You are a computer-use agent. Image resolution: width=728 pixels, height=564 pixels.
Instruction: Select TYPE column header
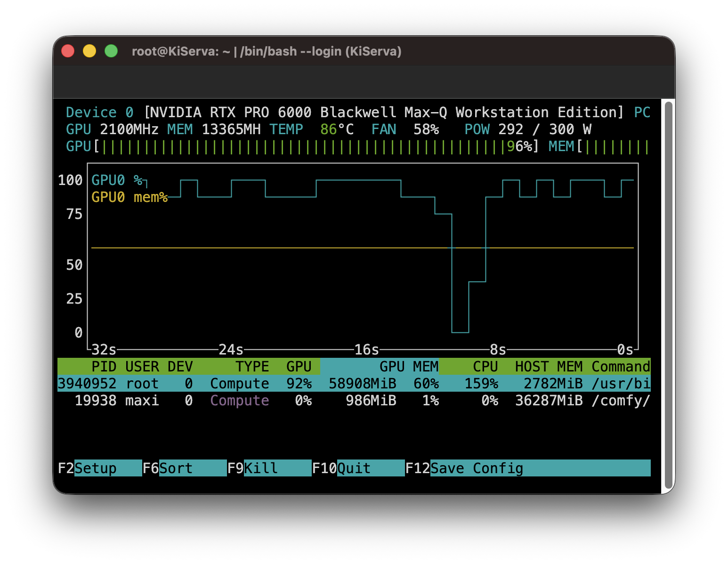252,366
